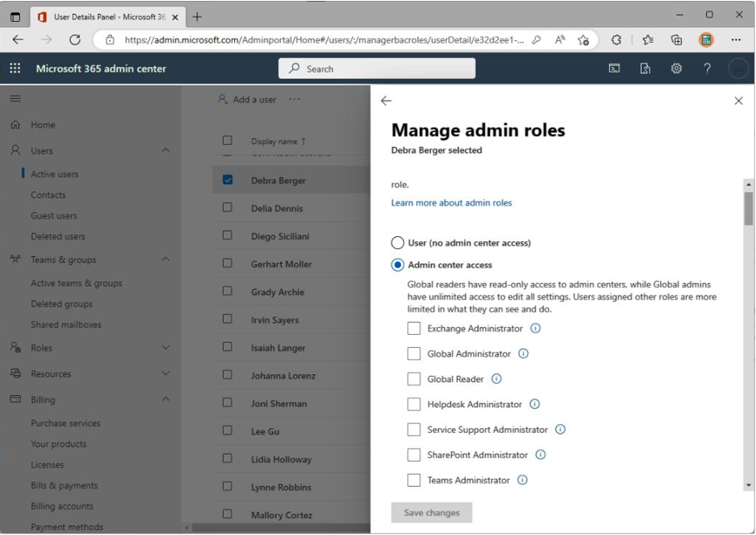Collapse the Users section chevron

click(165, 150)
